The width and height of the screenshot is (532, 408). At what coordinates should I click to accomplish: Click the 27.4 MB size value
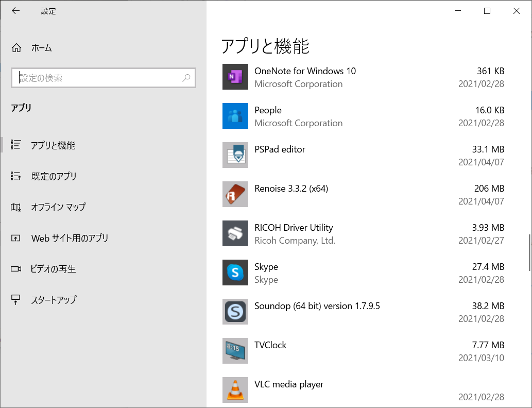tap(488, 267)
